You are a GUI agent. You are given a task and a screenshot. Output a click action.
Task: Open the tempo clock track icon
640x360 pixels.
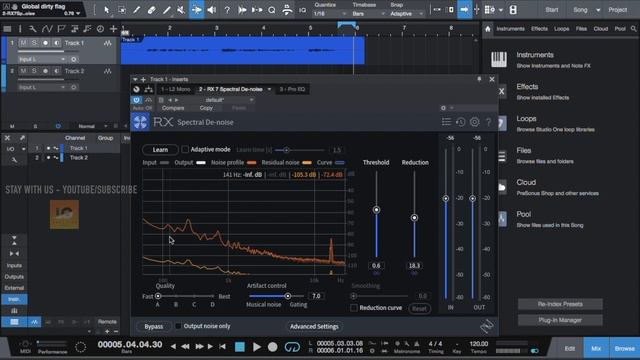click(x=100, y=29)
